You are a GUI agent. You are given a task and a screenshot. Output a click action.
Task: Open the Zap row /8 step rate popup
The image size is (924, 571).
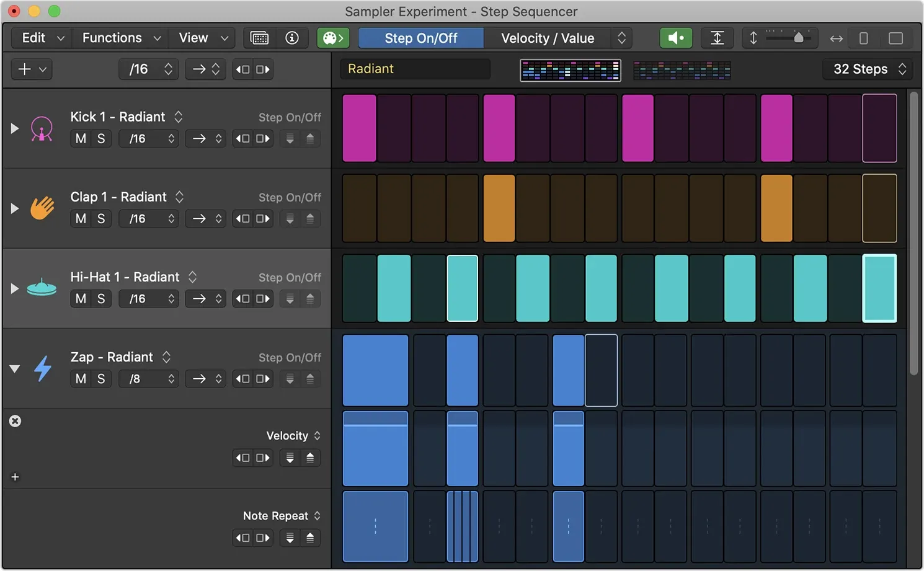point(149,379)
